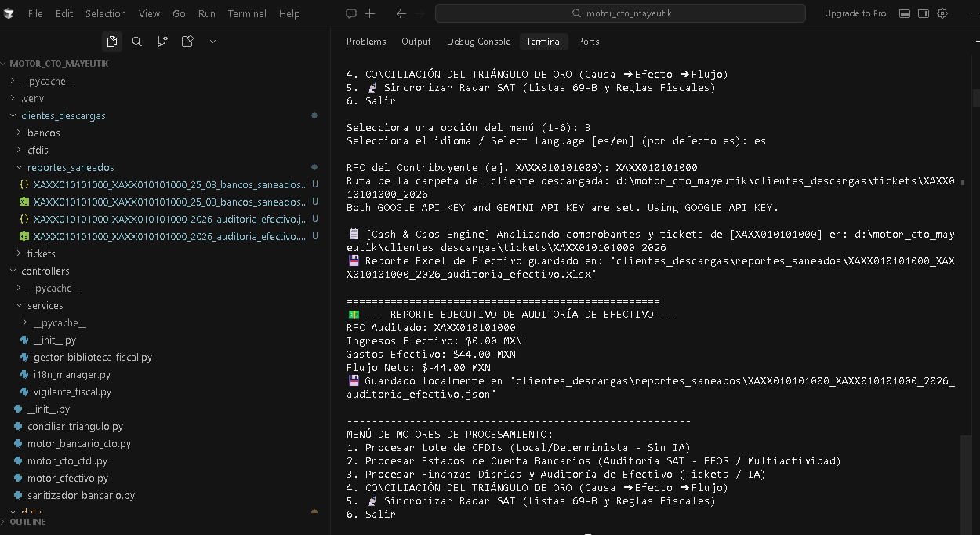
Task: Open the Search view icon
Action: point(136,42)
